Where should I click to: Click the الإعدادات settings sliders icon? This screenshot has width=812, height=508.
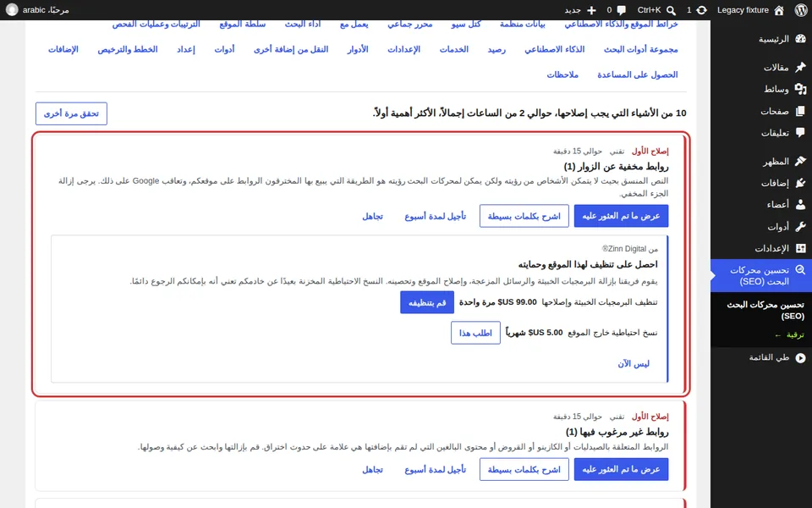801,248
